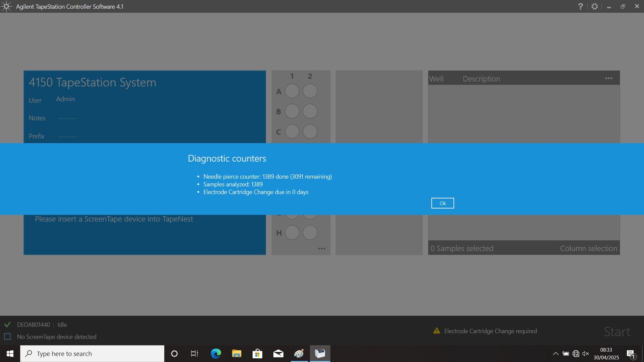Show hidden system tray icons

[555, 353]
